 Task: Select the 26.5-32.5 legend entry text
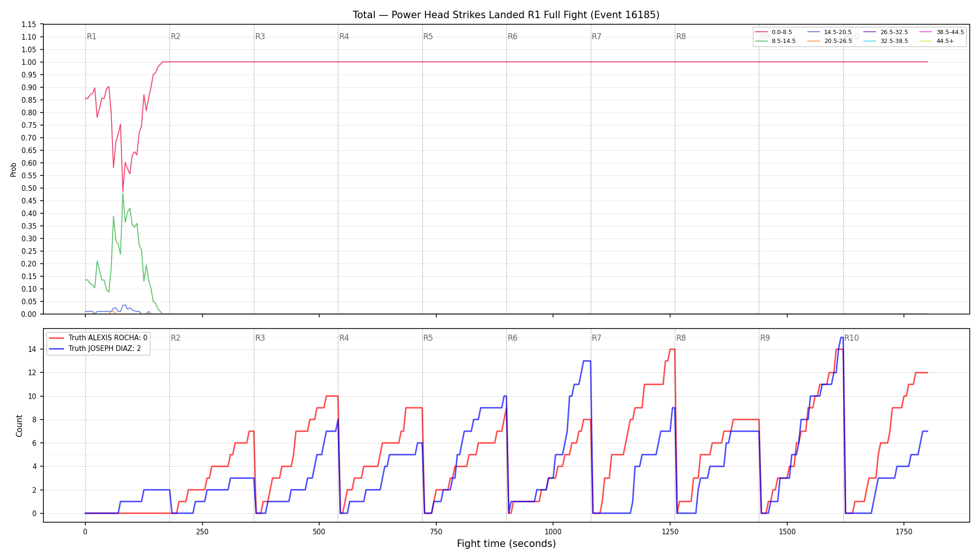pyautogui.click(x=894, y=32)
